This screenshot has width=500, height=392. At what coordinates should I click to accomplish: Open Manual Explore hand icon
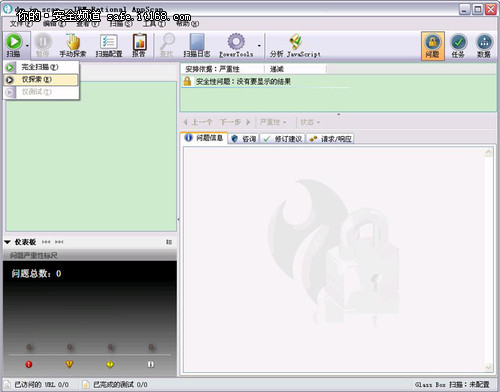[x=73, y=42]
